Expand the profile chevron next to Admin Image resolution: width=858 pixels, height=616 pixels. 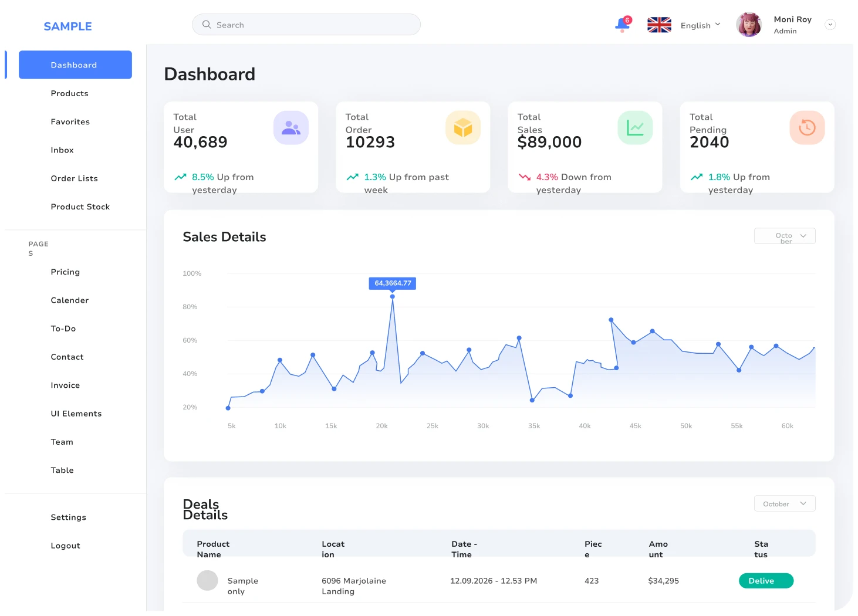pyautogui.click(x=830, y=24)
